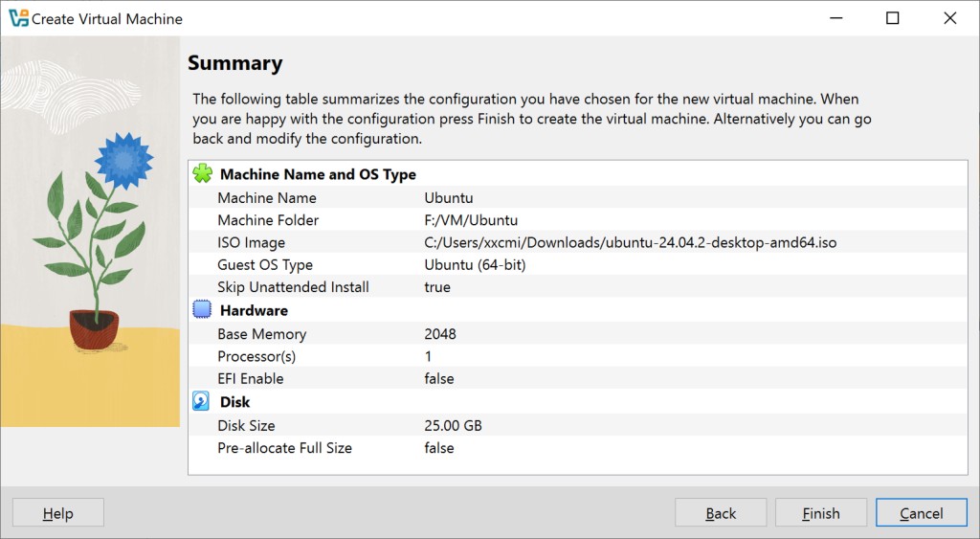
Task: Click the 25.00 GB disk size value
Action: tap(453, 426)
